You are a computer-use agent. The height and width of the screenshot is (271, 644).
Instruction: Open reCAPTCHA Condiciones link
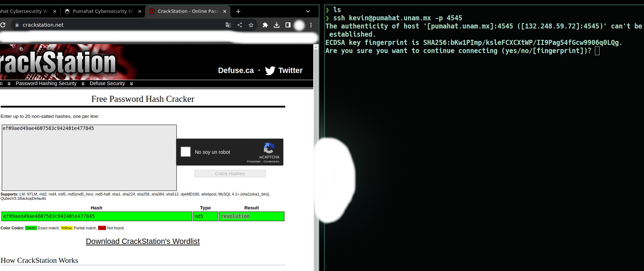(271, 162)
